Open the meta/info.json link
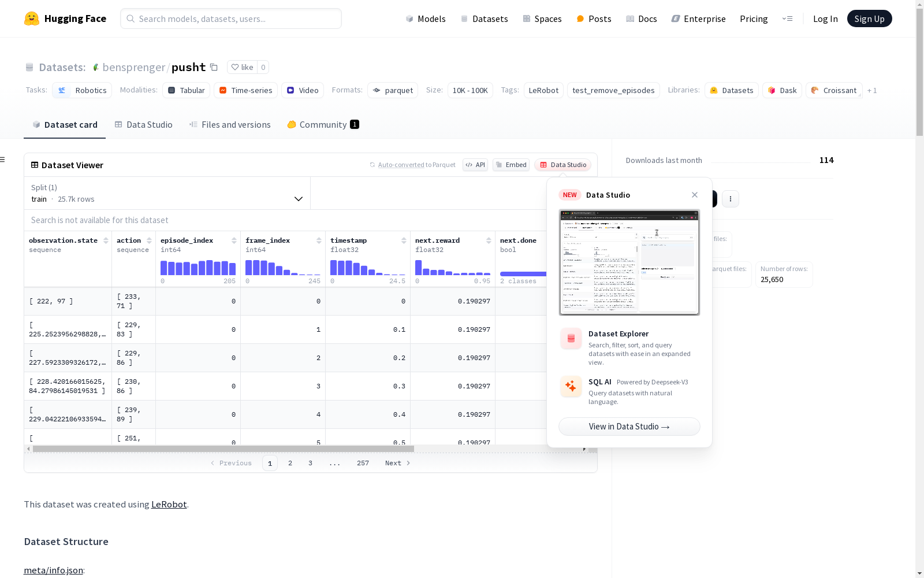 (x=53, y=570)
